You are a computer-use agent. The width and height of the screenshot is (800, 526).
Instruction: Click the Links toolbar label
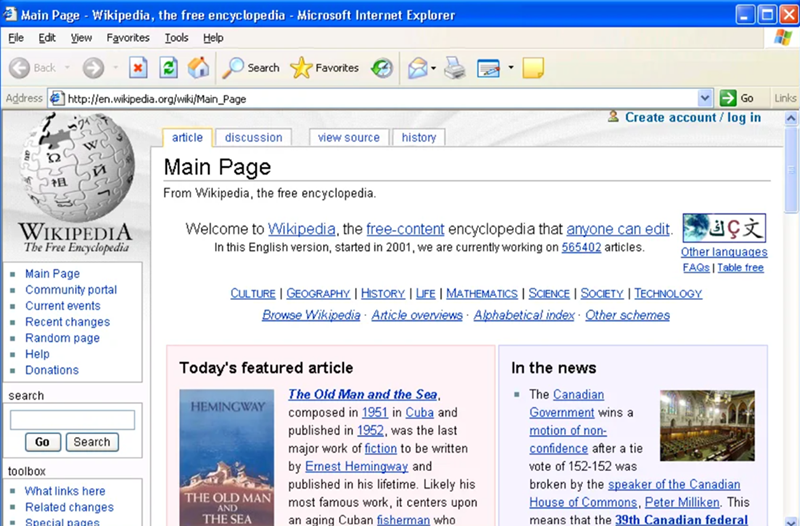[x=785, y=98]
